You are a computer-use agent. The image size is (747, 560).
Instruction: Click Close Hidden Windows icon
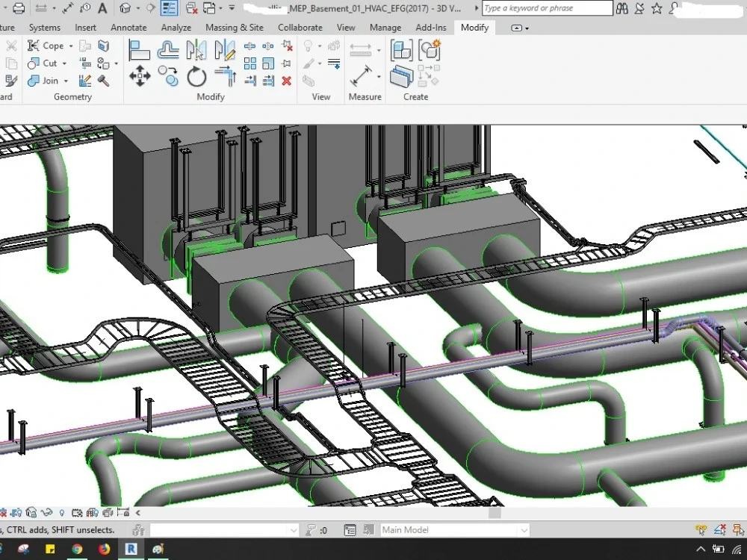(x=191, y=8)
